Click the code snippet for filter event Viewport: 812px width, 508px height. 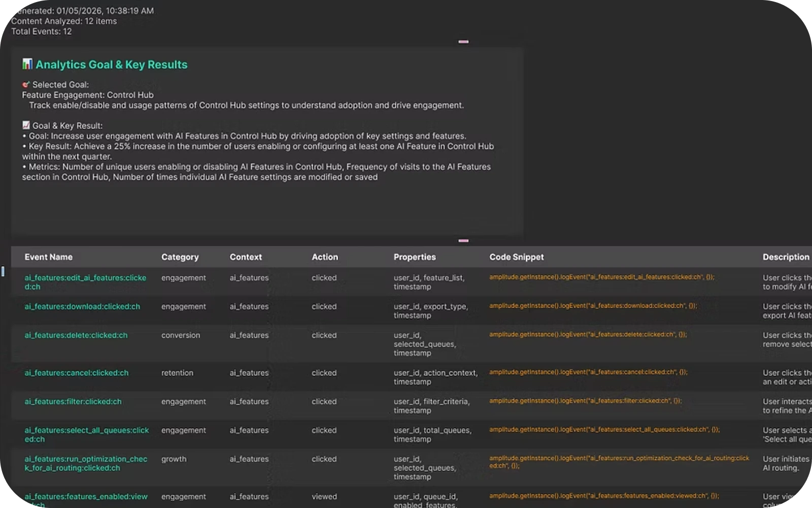tap(585, 401)
